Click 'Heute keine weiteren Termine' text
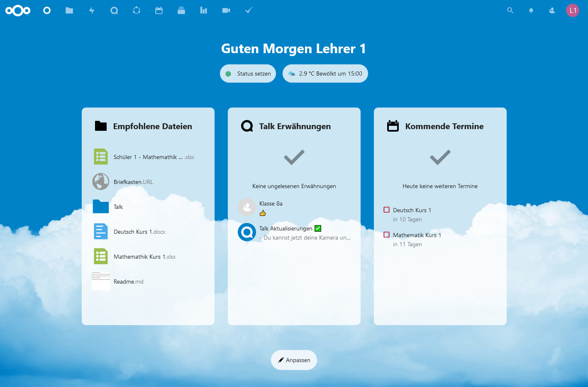This screenshot has width=588, height=387. pos(440,186)
